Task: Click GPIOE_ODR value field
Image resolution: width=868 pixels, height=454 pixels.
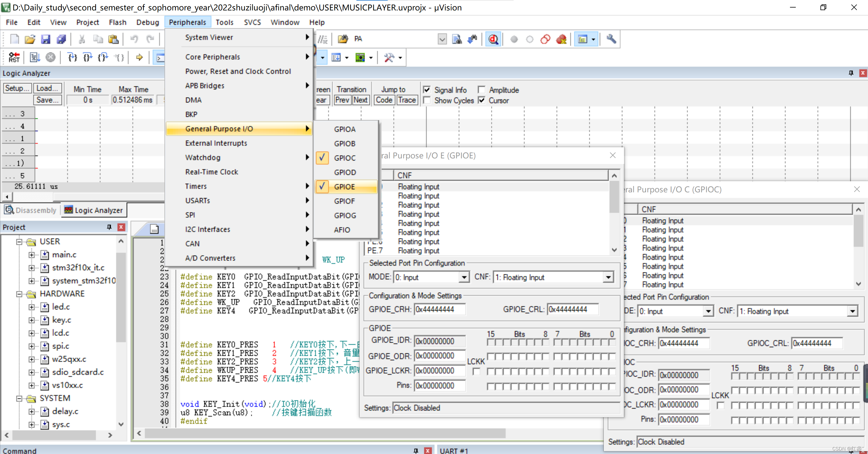Action: click(x=439, y=356)
